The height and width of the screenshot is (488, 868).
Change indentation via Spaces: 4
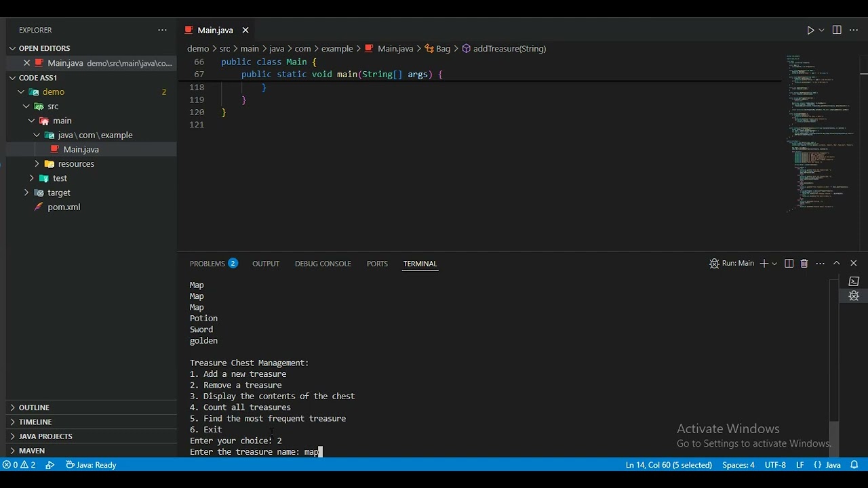click(x=738, y=465)
